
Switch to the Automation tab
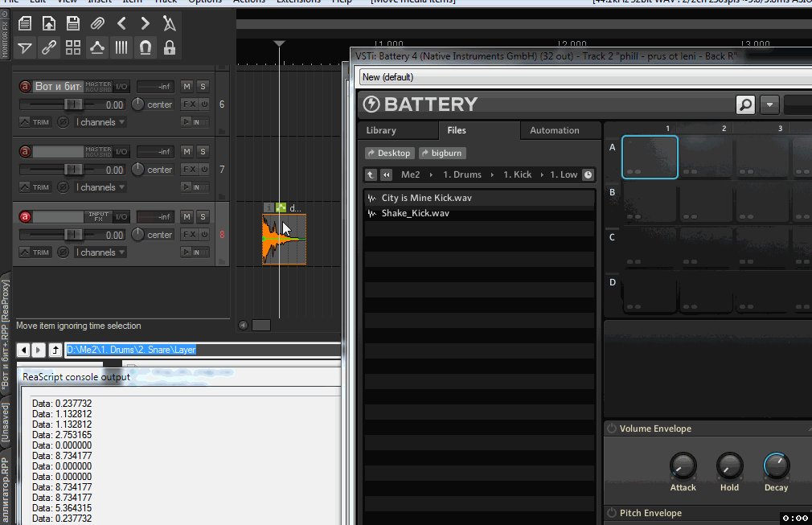(560, 130)
